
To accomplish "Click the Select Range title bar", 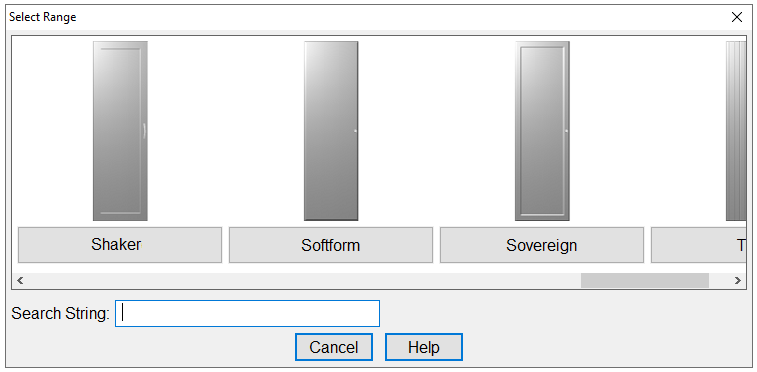I will [x=367, y=17].
